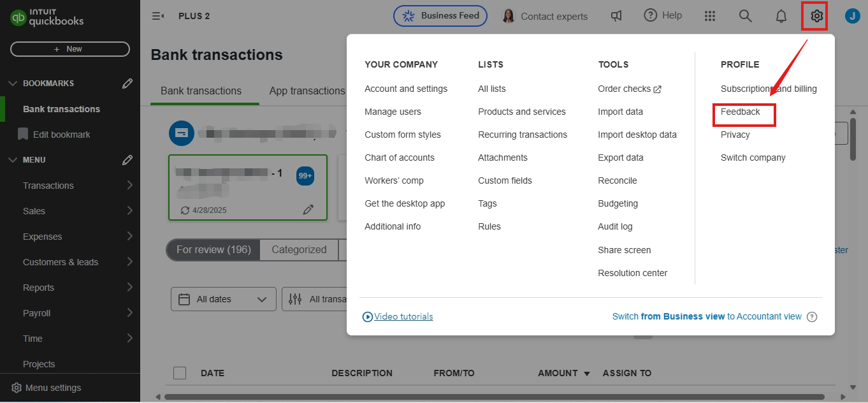The width and height of the screenshot is (868, 403).
Task: Open Budgeting tool
Action: click(618, 203)
